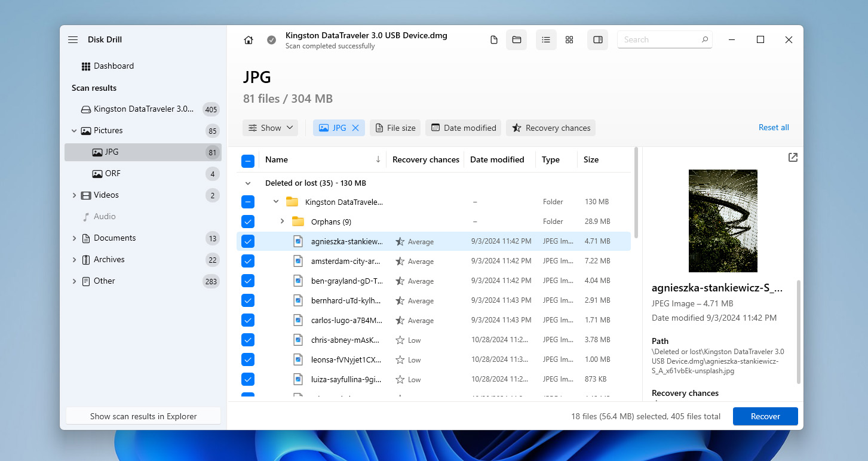Click the scan completed checkmark icon
Viewport: 868px width, 461px height.
tap(272, 39)
